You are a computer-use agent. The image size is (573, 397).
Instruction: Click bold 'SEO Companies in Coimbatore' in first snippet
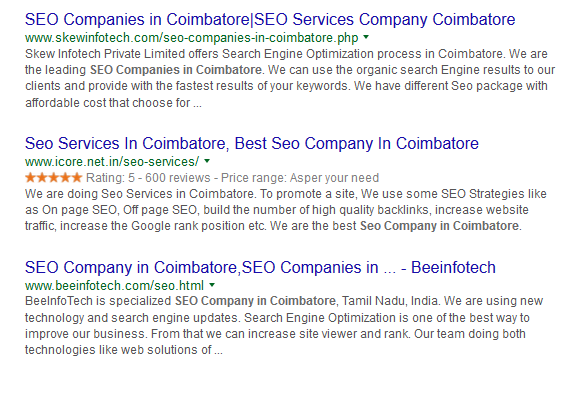click(176, 70)
